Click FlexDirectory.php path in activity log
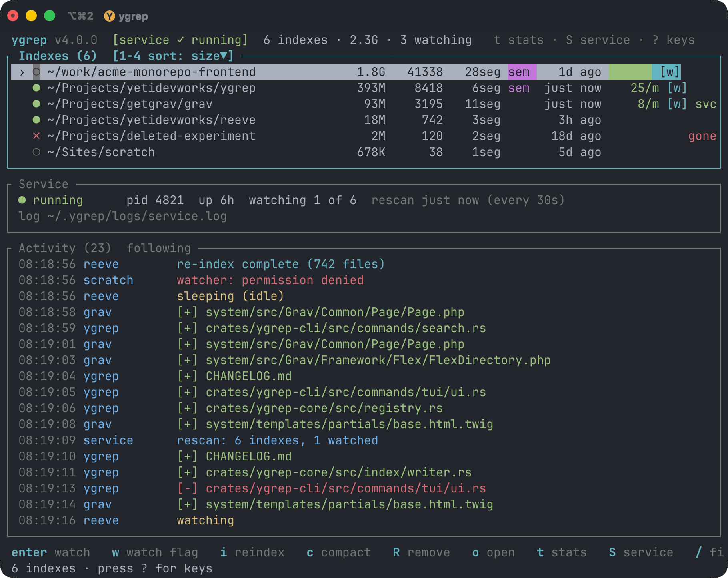728x578 pixels. pos(378,360)
